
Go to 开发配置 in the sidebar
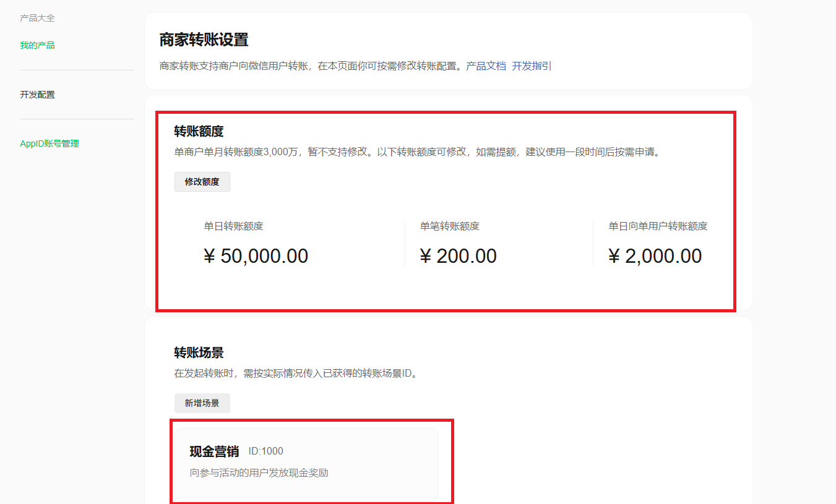coord(37,95)
